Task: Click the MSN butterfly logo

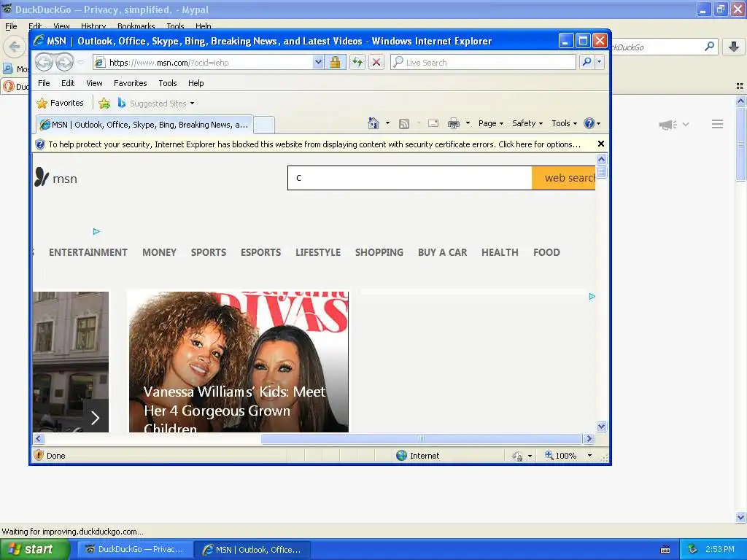Action: click(42, 177)
